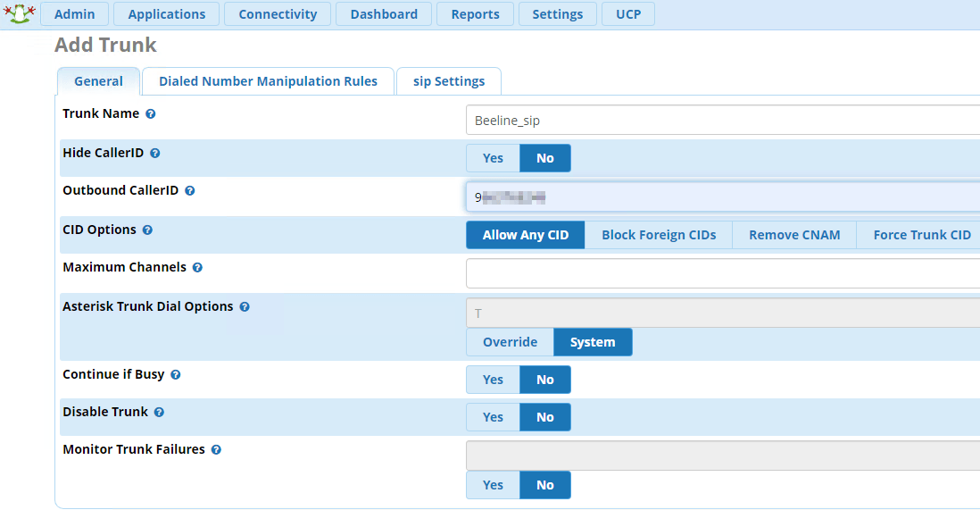
Task: Click help icon next to Outbound CallerID
Action: [x=190, y=191]
